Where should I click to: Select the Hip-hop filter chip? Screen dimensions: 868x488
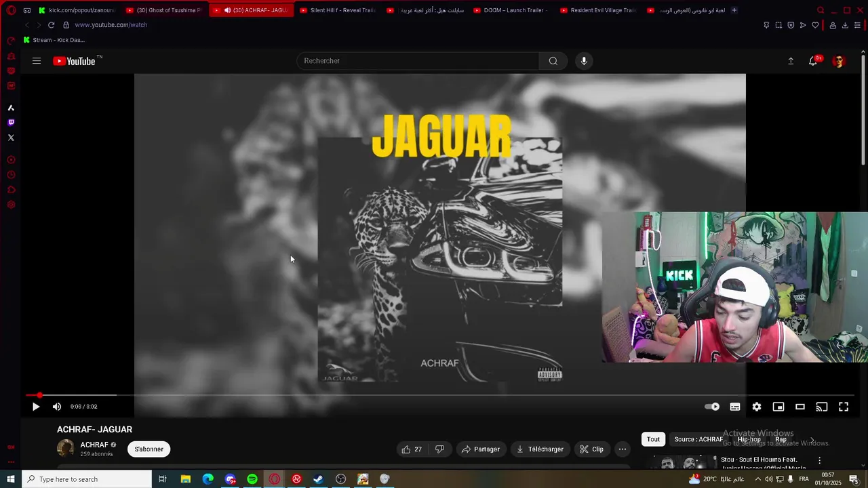(749, 439)
